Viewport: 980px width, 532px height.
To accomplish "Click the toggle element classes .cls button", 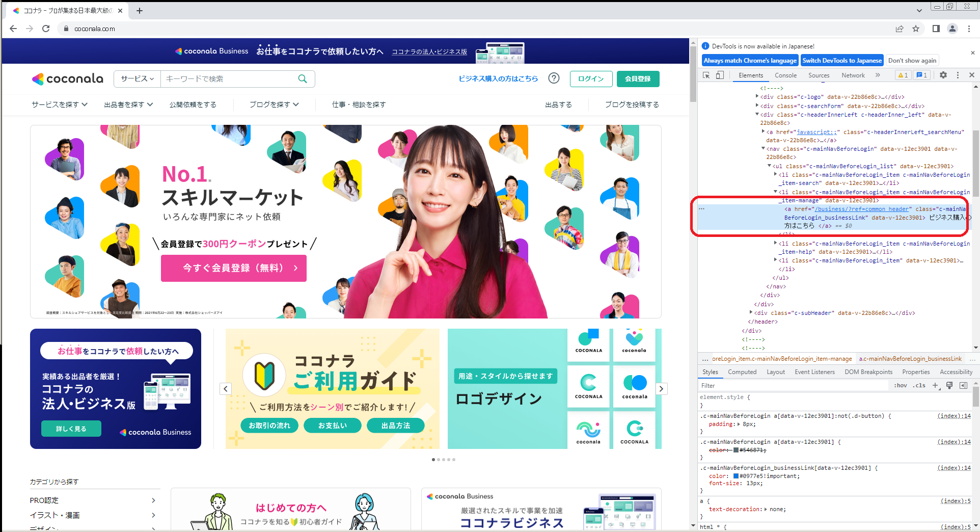I will pos(919,385).
